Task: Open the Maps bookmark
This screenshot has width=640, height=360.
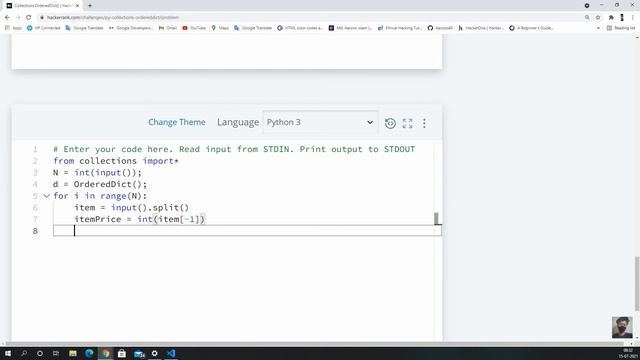Action: [220, 28]
